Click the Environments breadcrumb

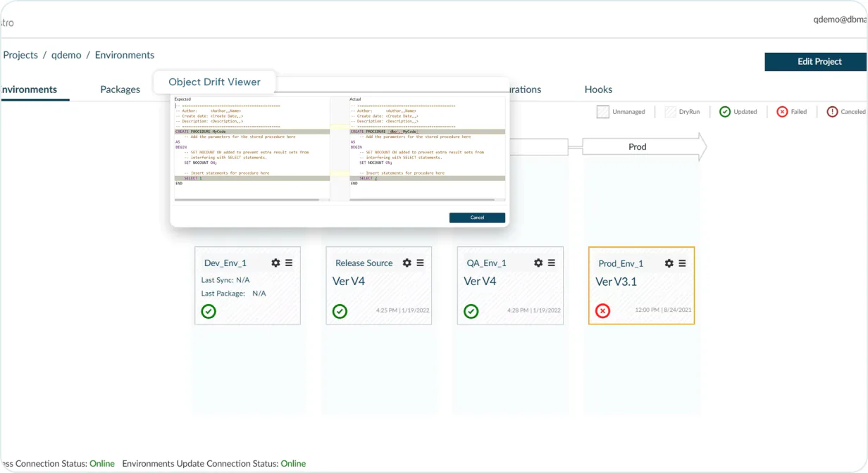pyautogui.click(x=125, y=55)
